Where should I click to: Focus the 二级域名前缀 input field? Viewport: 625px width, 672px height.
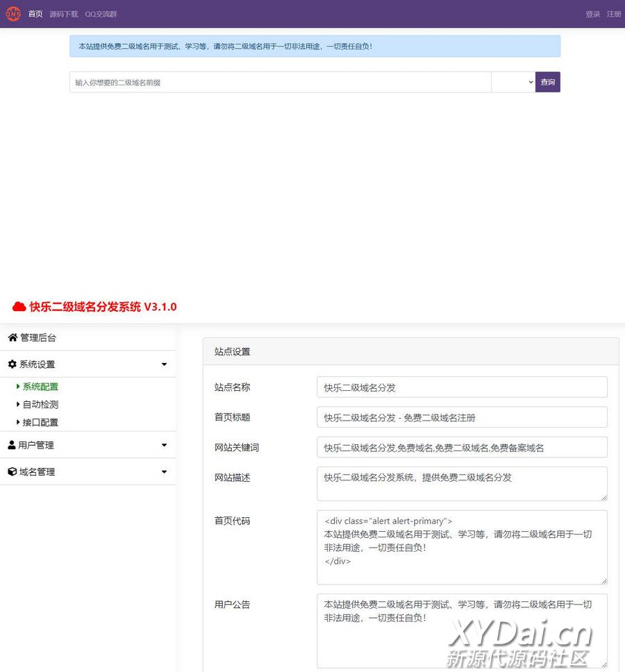(x=280, y=82)
